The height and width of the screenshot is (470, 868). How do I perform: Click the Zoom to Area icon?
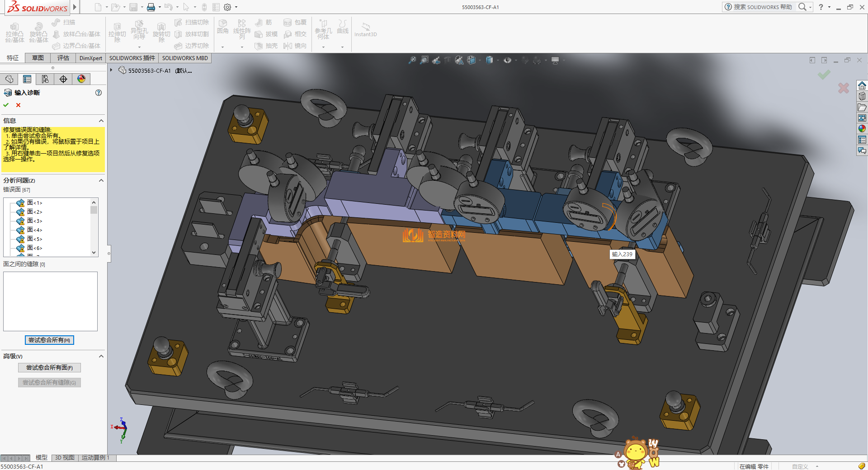tap(424, 60)
